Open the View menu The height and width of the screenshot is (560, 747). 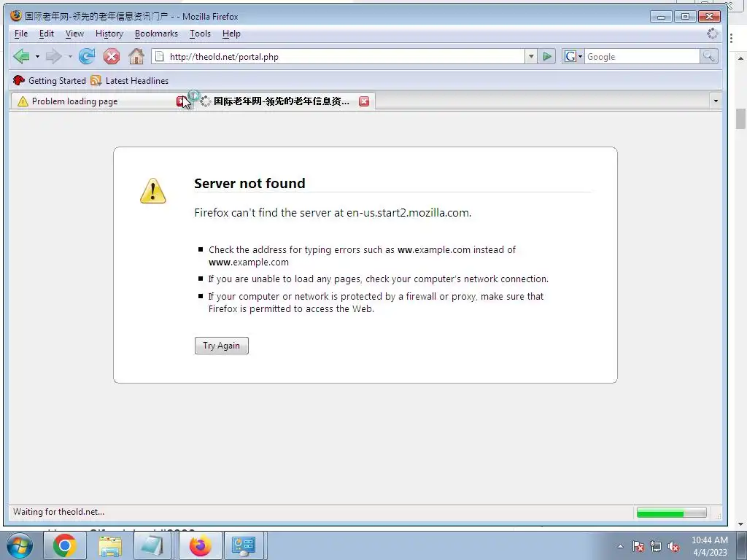point(74,34)
